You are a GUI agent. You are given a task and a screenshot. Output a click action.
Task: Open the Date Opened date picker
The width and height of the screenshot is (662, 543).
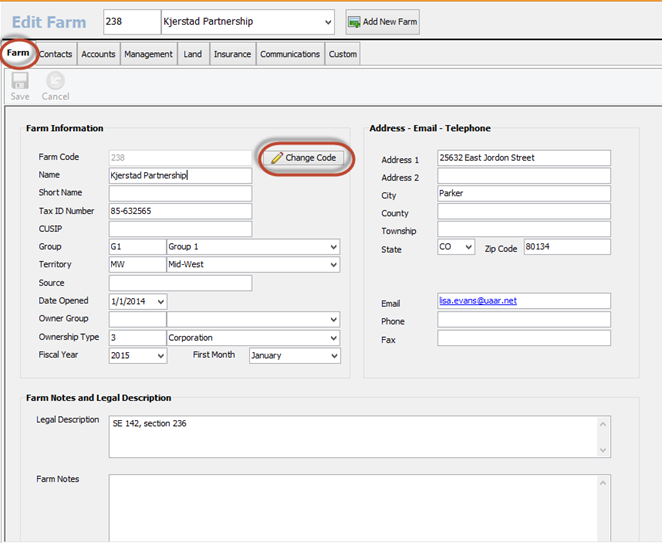click(160, 301)
